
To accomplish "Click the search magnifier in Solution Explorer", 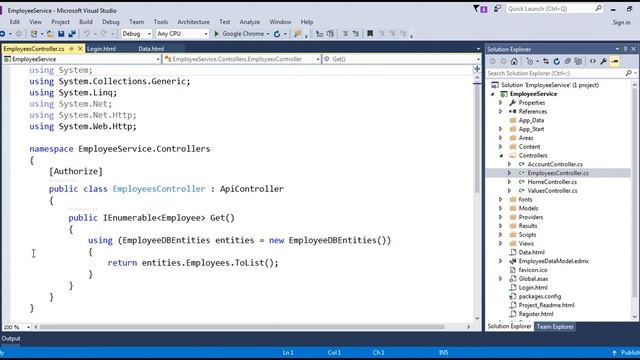I will (x=629, y=73).
